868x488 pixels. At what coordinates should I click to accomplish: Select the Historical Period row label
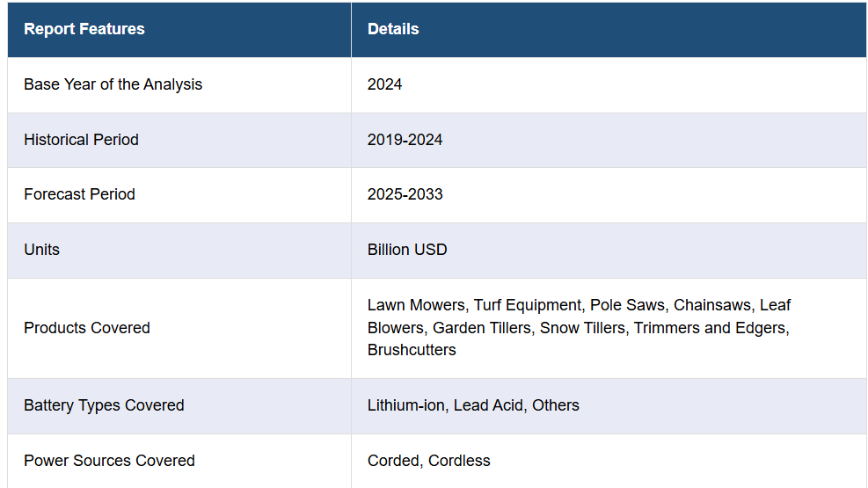(x=82, y=140)
